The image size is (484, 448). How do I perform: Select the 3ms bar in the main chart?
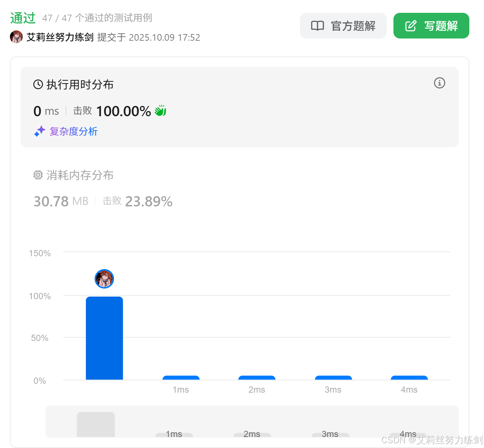point(333,378)
